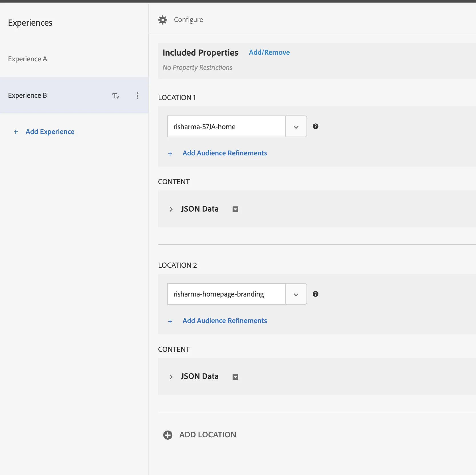
Task: Click the plus icon for Location 1 audience refinements
Action: (170, 154)
